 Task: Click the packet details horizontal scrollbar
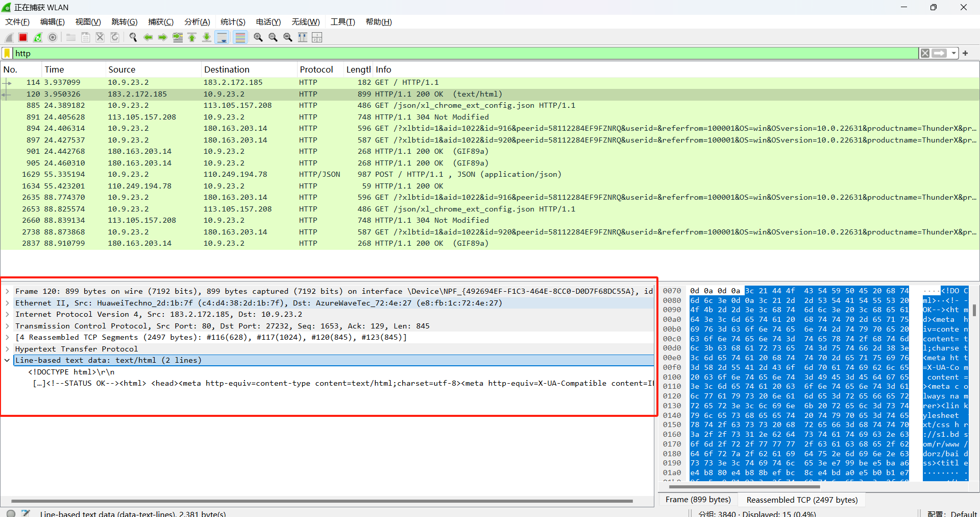point(322,501)
